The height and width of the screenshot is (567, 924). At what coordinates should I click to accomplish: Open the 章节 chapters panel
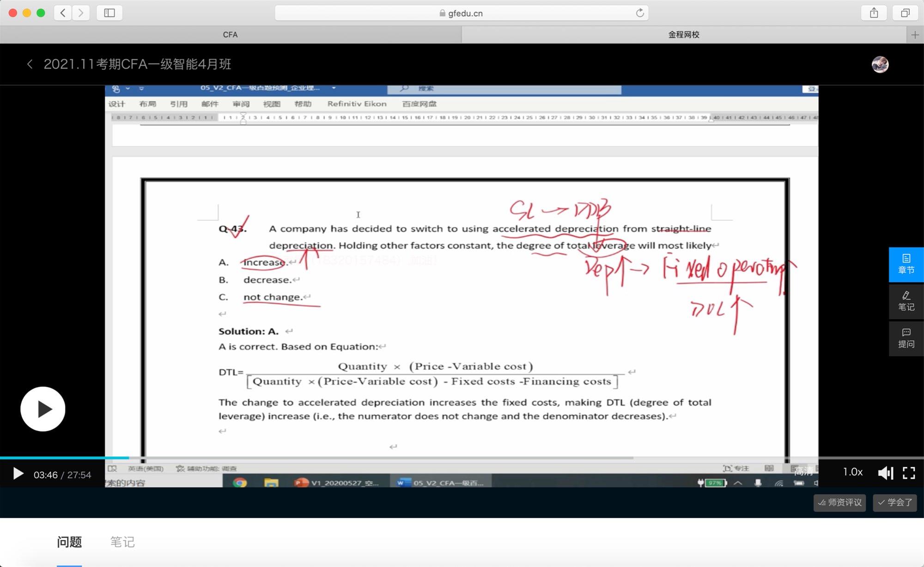906,264
